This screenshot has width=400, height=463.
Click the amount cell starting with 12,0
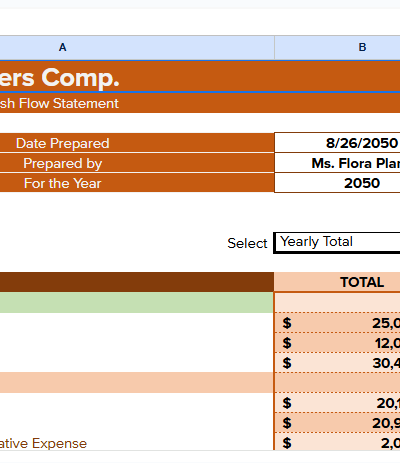[x=337, y=343]
